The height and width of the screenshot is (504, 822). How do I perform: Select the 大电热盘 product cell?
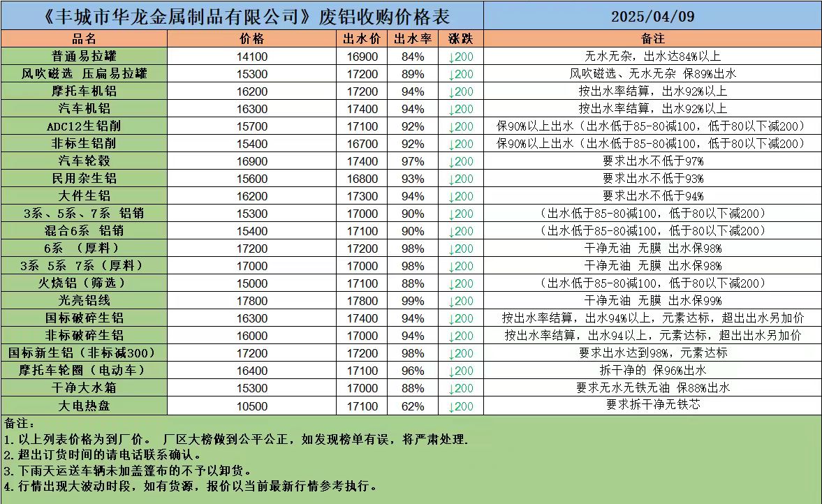(x=85, y=406)
